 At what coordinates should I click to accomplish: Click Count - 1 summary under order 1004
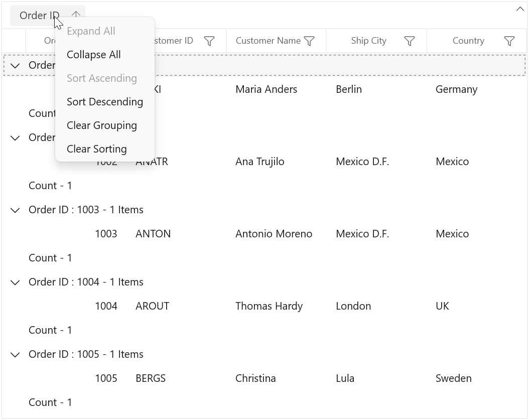[x=50, y=330]
